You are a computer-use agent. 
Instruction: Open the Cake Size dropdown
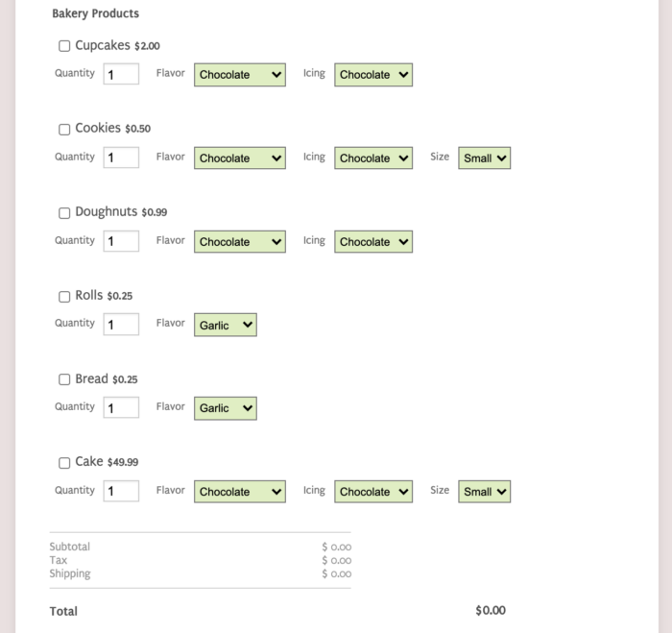[x=484, y=492]
